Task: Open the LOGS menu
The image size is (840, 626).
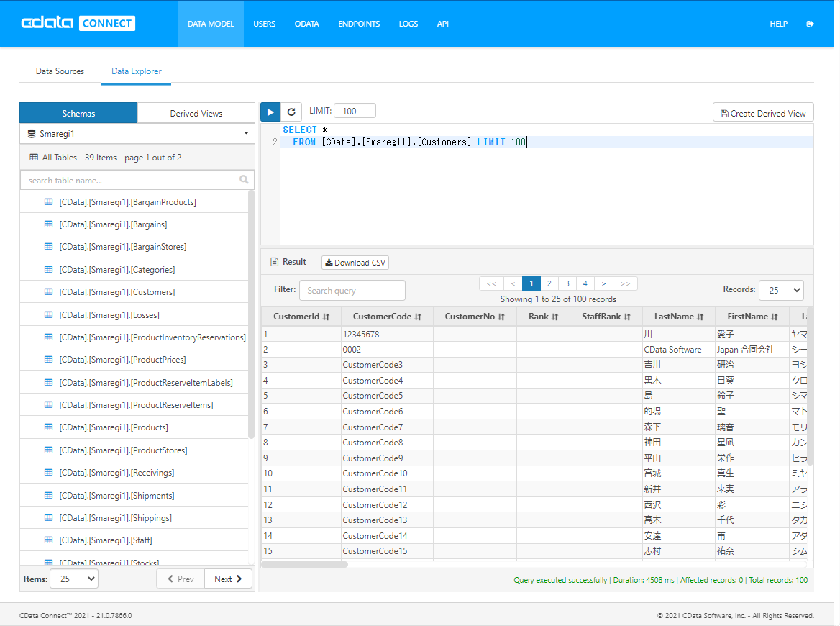Action: coord(408,24)
